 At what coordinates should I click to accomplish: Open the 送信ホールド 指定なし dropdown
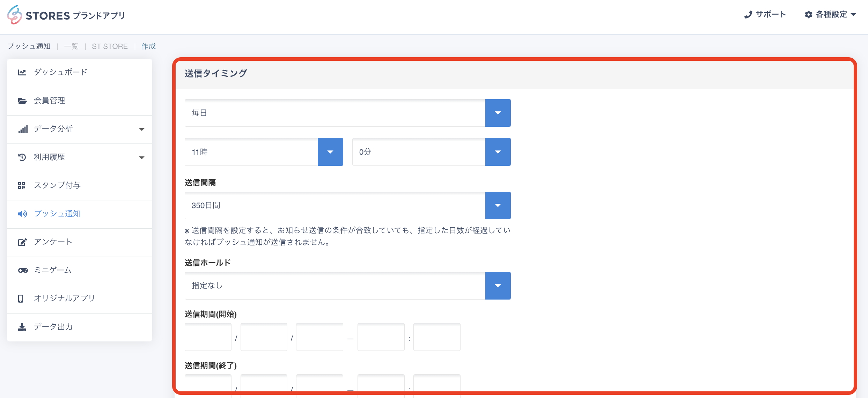coord(498,286)
